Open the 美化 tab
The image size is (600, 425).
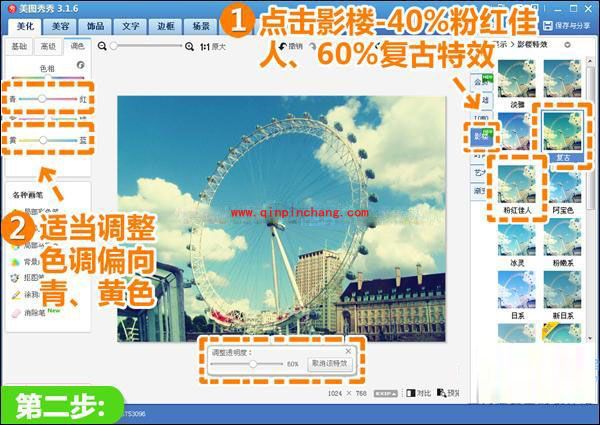click(x=25, y=26)
